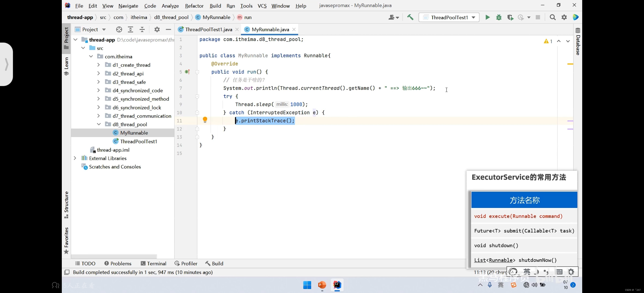Screen dimensions: 644x293
Task: Expand the d4_synchronized_code package
Action: [99, 90]
